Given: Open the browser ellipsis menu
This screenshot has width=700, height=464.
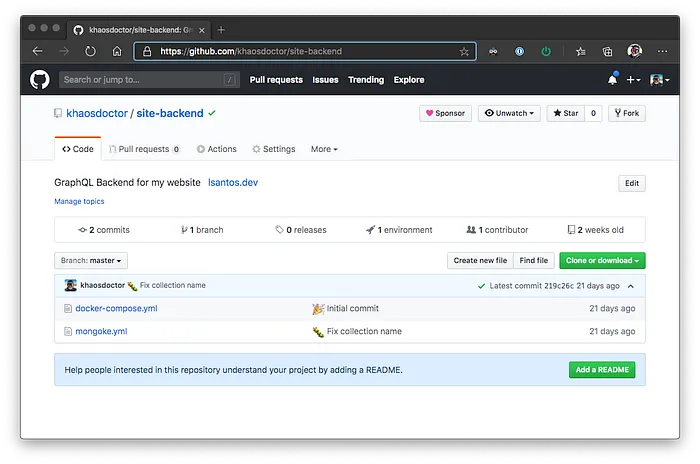Looking at the screenshot, I should tap(662, 51).
